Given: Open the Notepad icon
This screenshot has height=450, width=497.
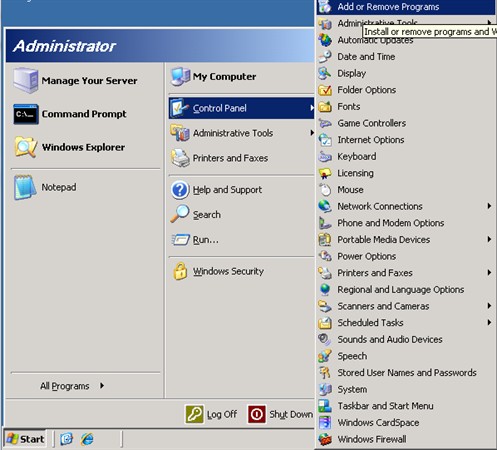Looking at the screenshot, I should pos(25,187).
